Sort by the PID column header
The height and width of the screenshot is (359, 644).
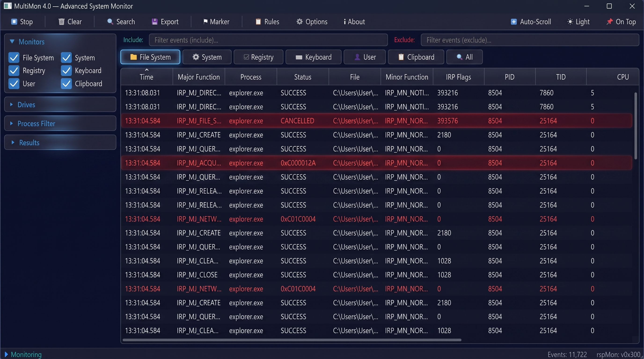click(509, 77)
